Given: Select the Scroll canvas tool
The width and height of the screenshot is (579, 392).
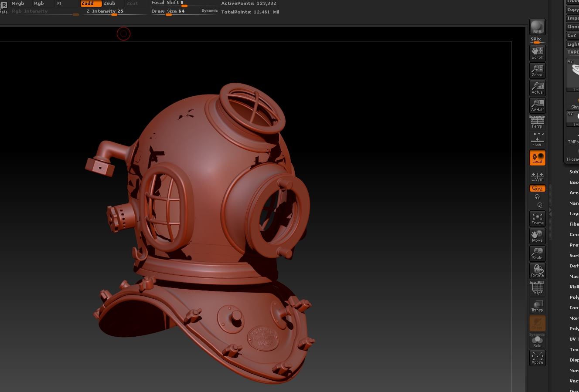Looking at the screenshot, I should pos(537,53).
